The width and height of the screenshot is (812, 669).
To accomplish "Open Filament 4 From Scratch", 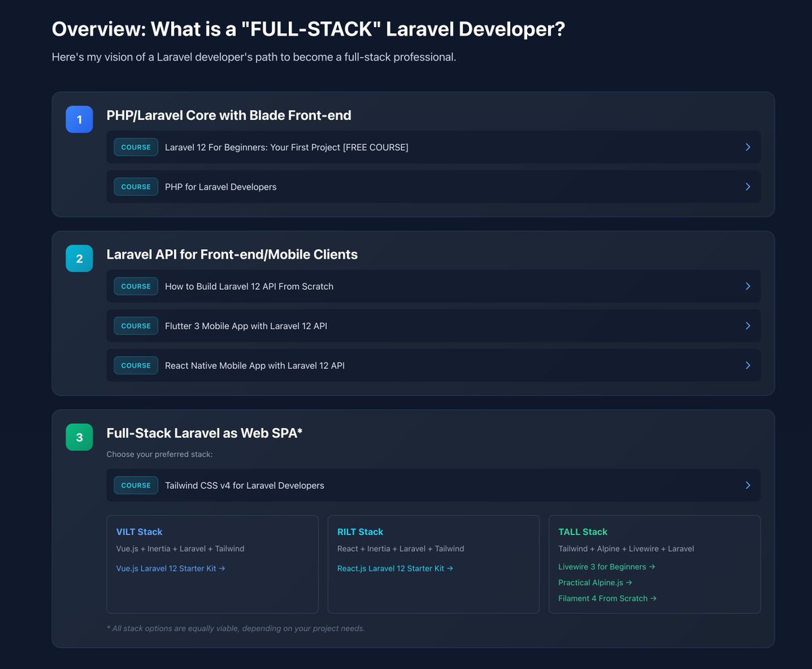I will [607, 598].
